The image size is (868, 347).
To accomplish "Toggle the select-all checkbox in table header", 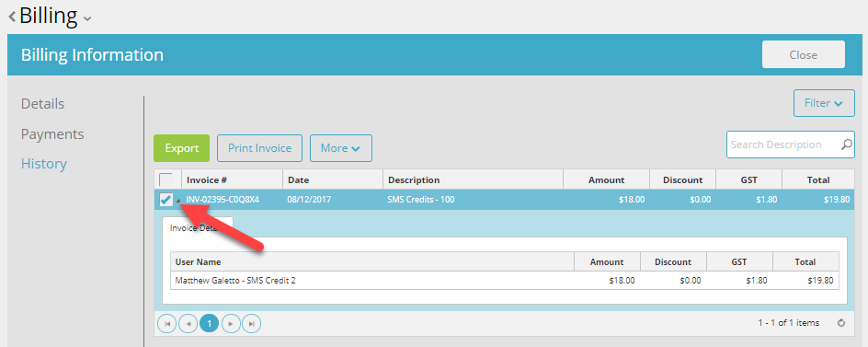I will 166,179.
